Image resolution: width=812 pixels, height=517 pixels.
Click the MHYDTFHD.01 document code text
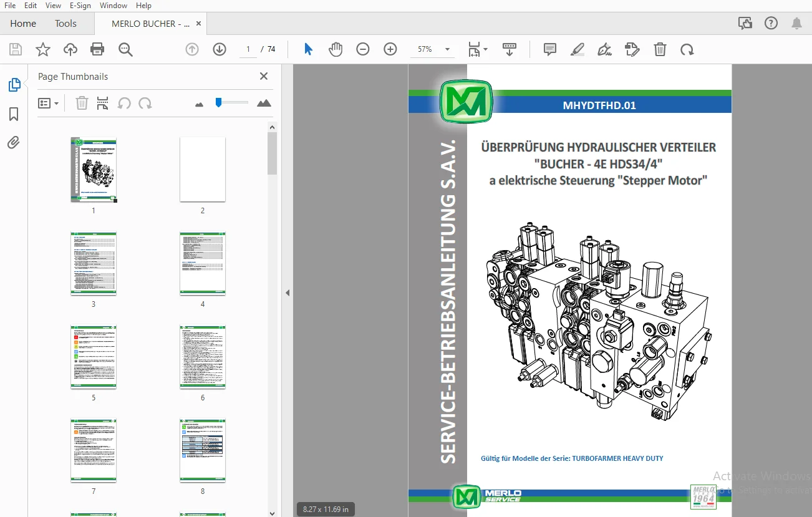point(599,105)
